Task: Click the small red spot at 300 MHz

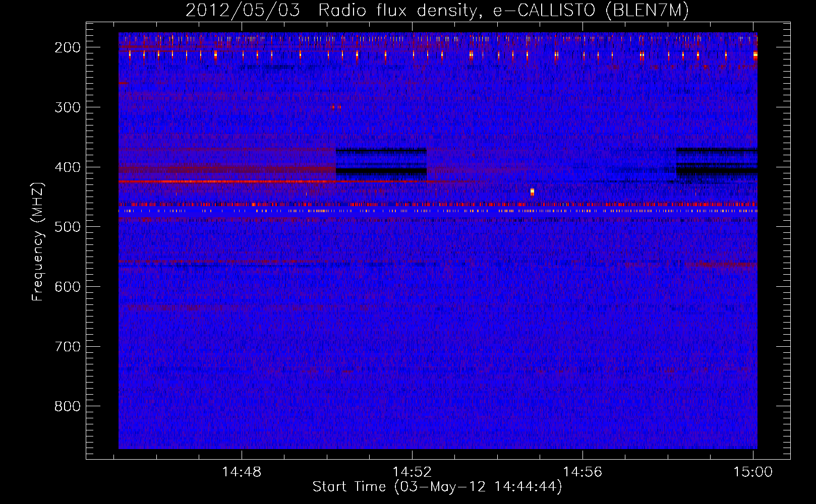Action: point(335,107)
